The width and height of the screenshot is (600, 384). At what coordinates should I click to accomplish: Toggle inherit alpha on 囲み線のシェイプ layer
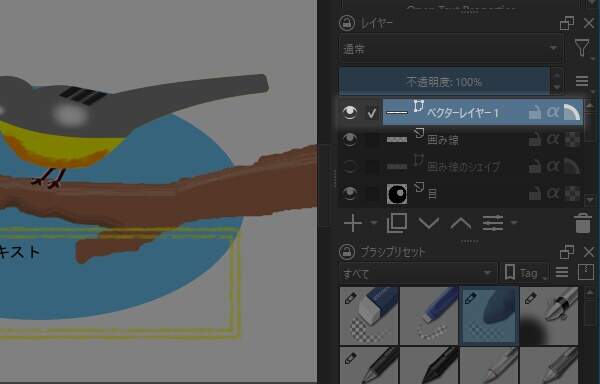click(x=572, y=167)
